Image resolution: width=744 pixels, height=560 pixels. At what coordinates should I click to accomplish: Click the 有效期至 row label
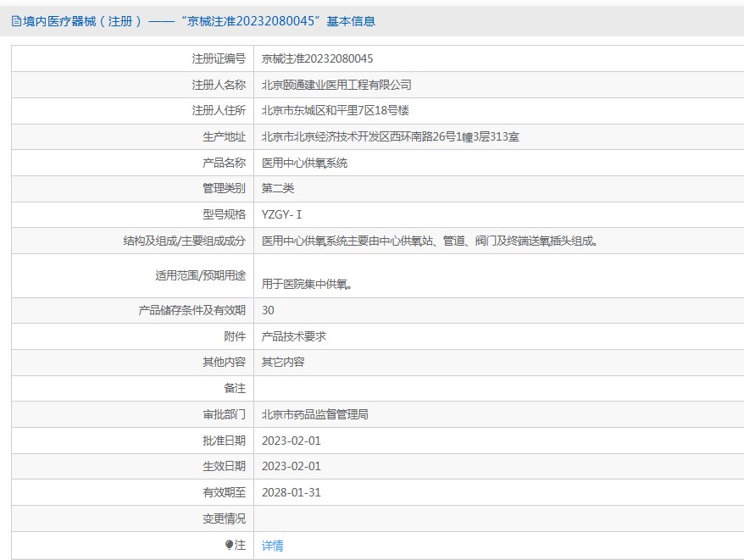click(x=224, y=492)
